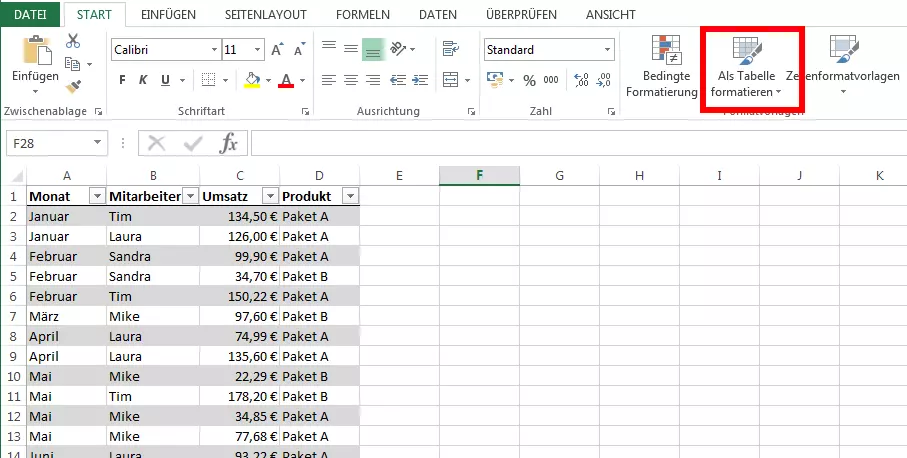The image size is (907, 458).
Task: Open the Ausrichtung dialog launcher
Action: (x=471, y=112)
